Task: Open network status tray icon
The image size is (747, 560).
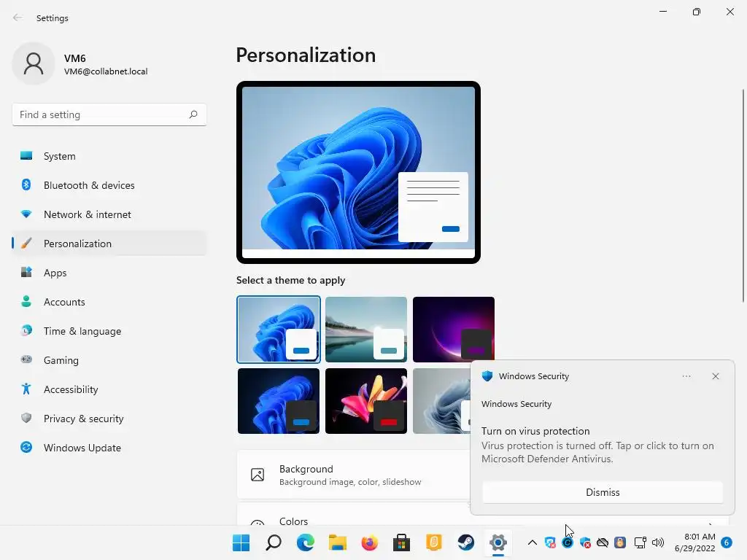Action: (640, 542)
